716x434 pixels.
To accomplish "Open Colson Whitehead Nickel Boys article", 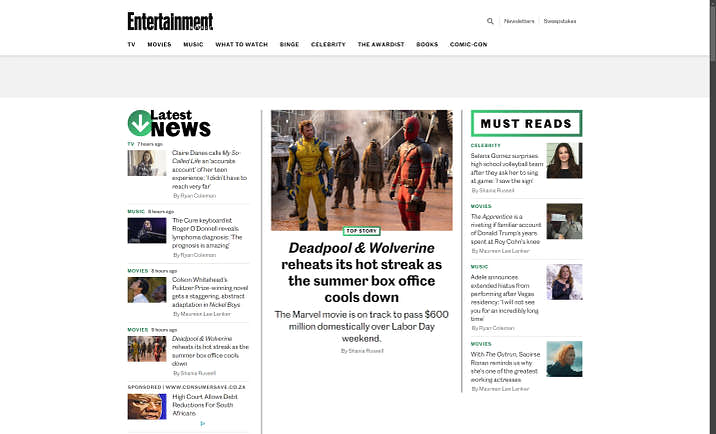I will tap(210, 292).
